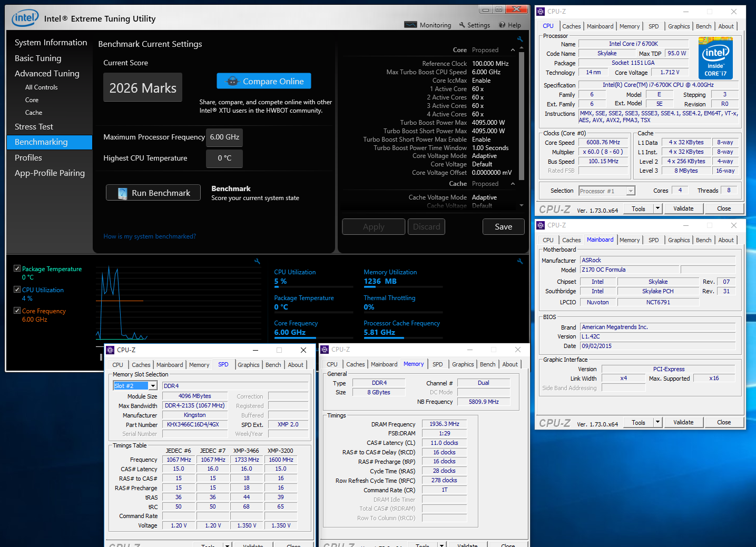Click the Intel logo in XTU title
Screen dimensions: 756x547
[25, 18]
